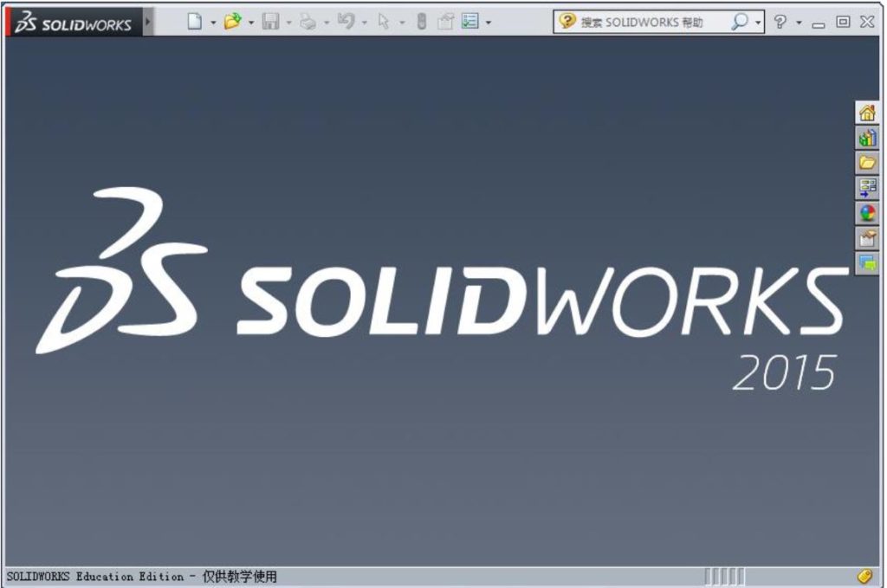Click the Help question mark icon
887x588 pixels.
780,22
